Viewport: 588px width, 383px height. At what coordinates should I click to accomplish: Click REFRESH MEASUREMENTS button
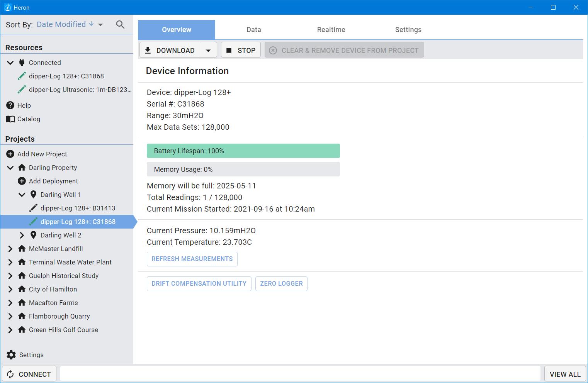[x=192, y=259]
